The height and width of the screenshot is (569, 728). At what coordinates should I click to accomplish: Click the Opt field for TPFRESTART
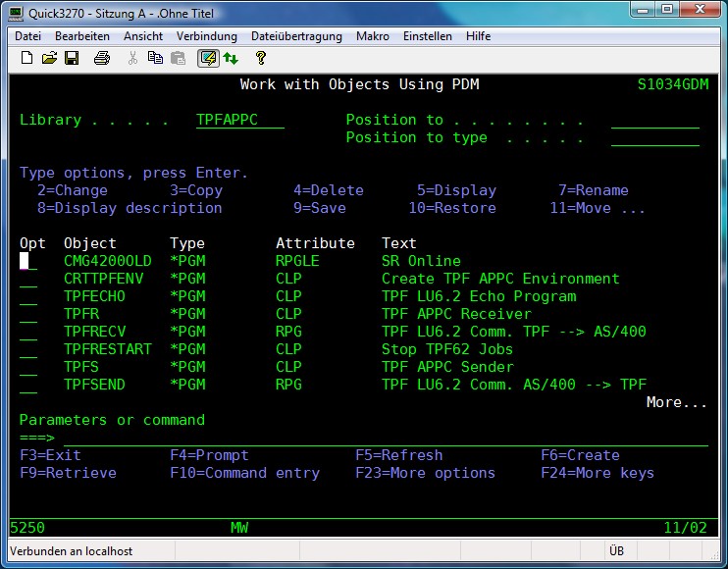(28, 349)
